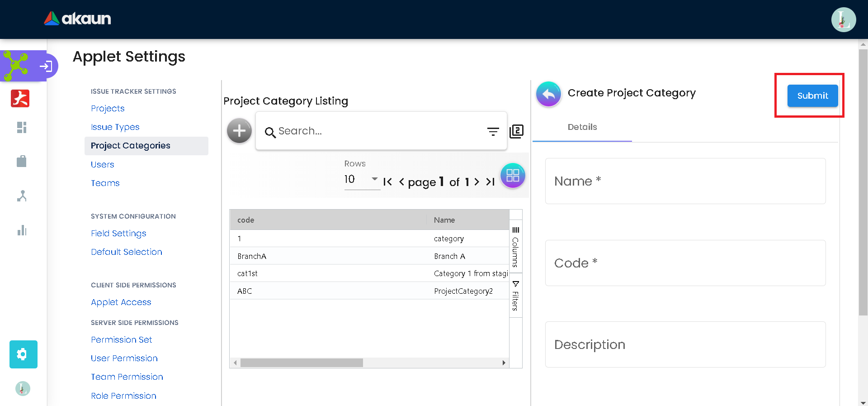Open the settings gear in left sidebar

point(23,354)
